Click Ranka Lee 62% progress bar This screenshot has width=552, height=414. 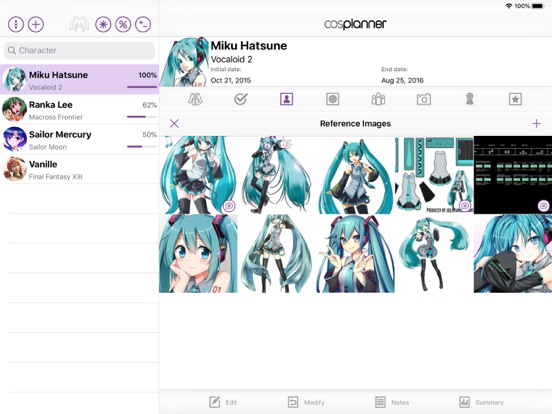(x=142, y=117)
